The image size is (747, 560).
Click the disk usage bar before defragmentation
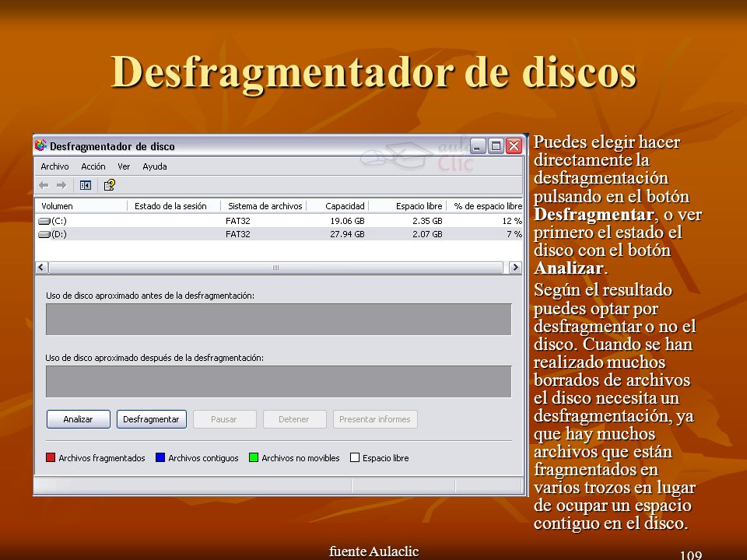(x=279, y=319)
